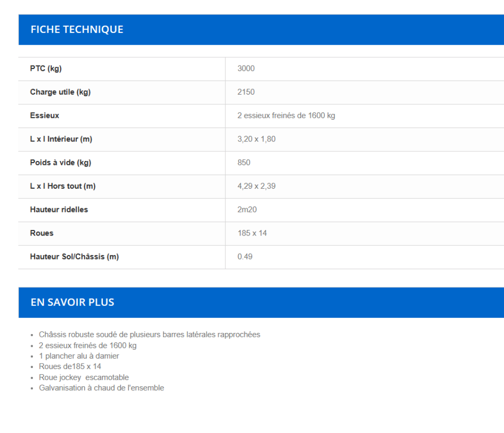Screen dimensions: 504x433
Task: Click the L x l Hors tout (m) label
Action: coord(63,186)
